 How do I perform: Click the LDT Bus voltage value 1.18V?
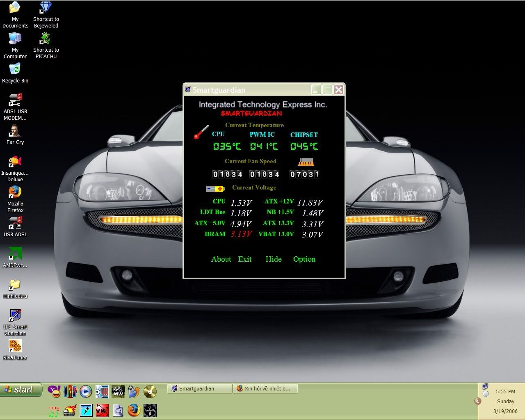pos(241,213)
